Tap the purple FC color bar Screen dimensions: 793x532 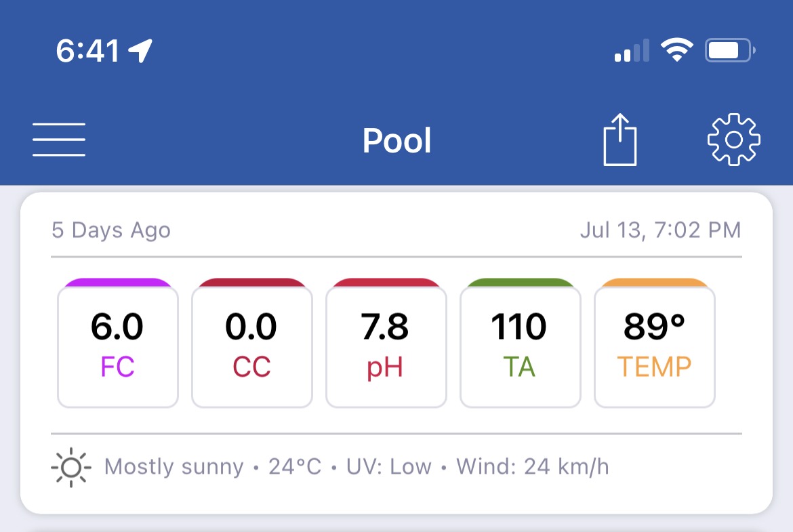[x=118, y=282]
